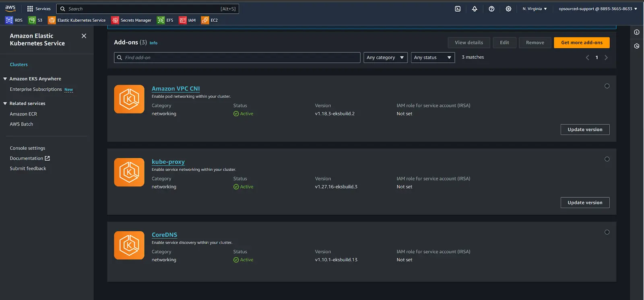Viewport: 644px width, 300px height.
Task: Open the Add-ons Info link
Action: [153, 43]
